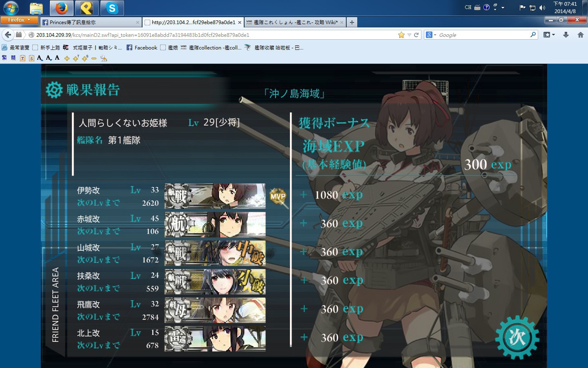This screenshot has height=368, width=588.
Task: Open the Skype taskbar app
Action: click(x=112, y=8)
